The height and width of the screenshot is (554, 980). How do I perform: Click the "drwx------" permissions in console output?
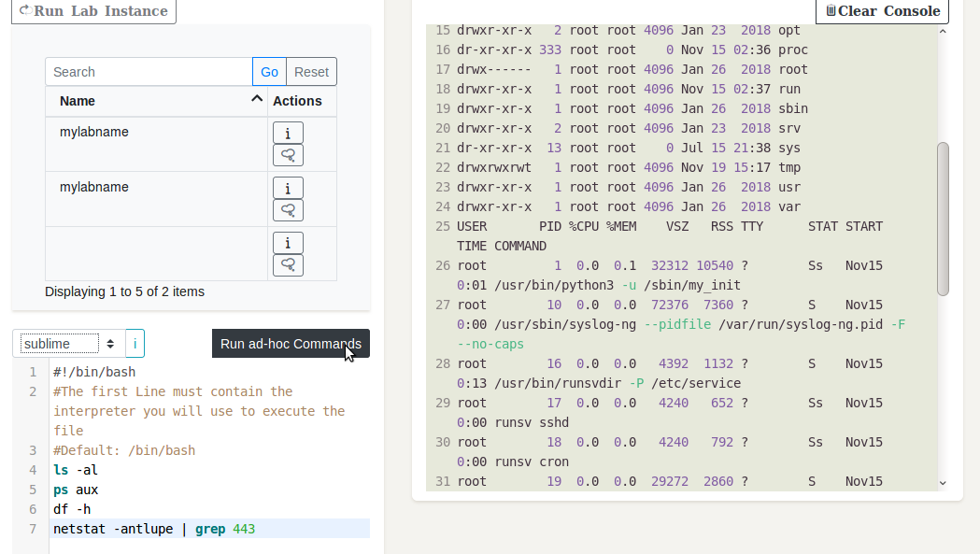494,69
